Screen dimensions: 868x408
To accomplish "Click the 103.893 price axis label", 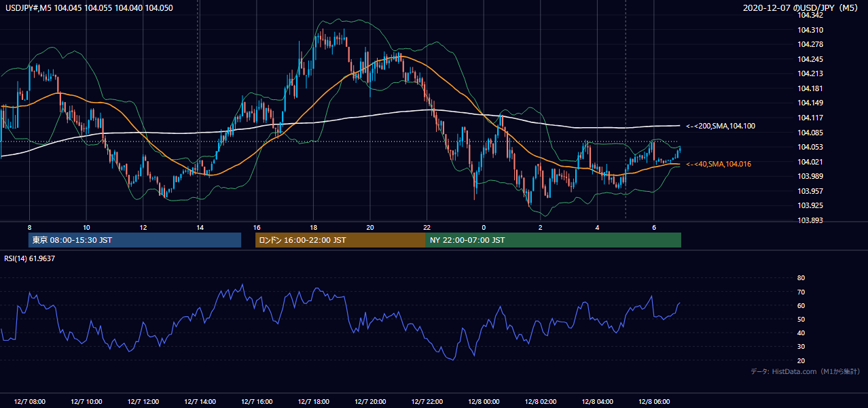I will (x=810, y=220).
